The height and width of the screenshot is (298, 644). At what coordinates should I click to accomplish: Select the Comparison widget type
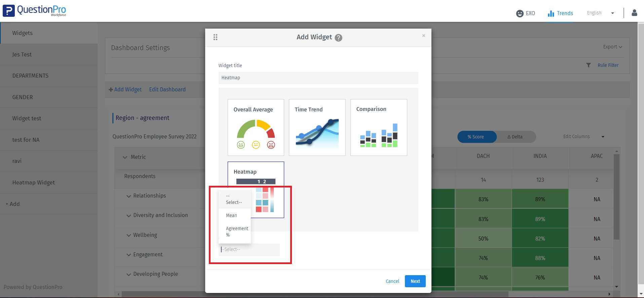[379, 127]
